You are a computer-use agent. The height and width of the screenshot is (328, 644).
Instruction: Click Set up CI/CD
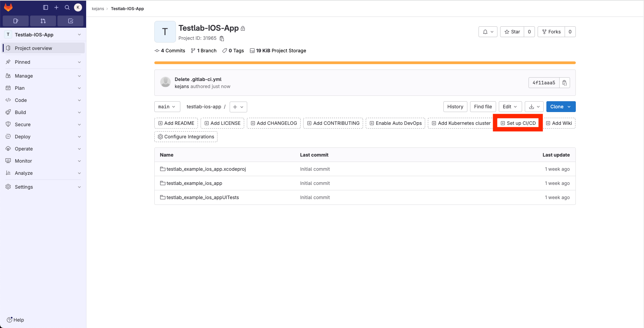click(x=518, y=123)
